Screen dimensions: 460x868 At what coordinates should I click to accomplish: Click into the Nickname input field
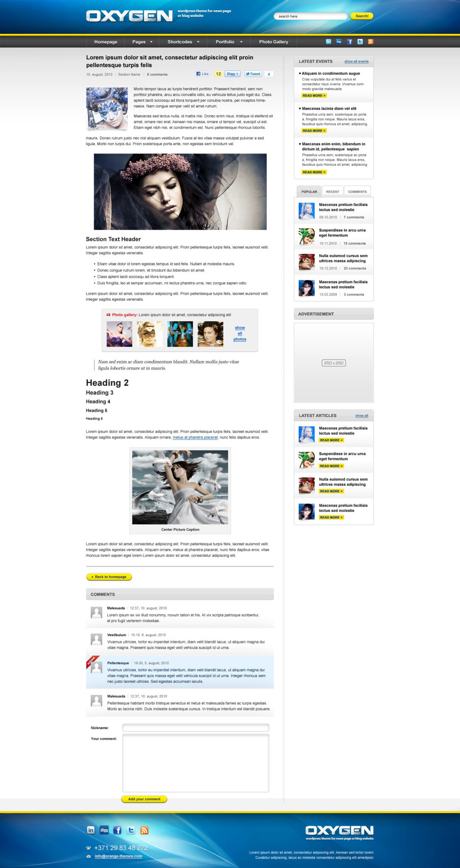point(195,728)
